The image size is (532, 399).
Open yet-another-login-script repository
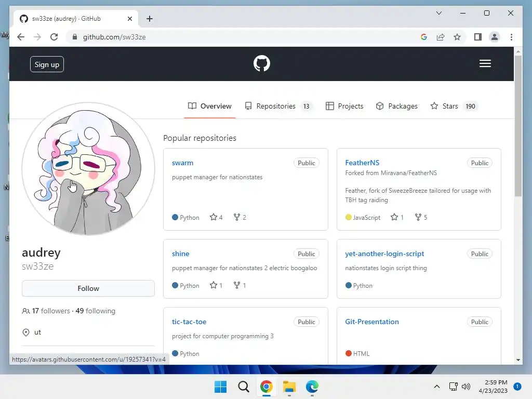pyautogui.click(x=384, y=254)
